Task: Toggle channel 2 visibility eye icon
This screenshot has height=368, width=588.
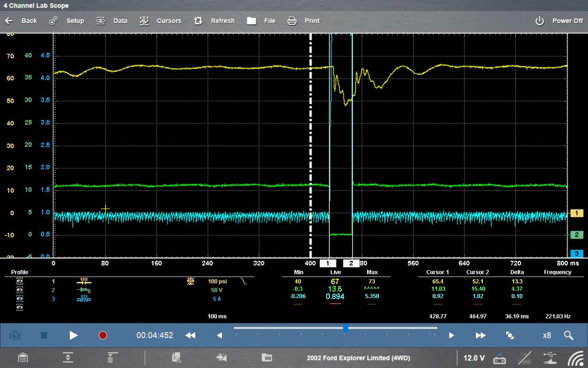Action: tap(20, 290)
